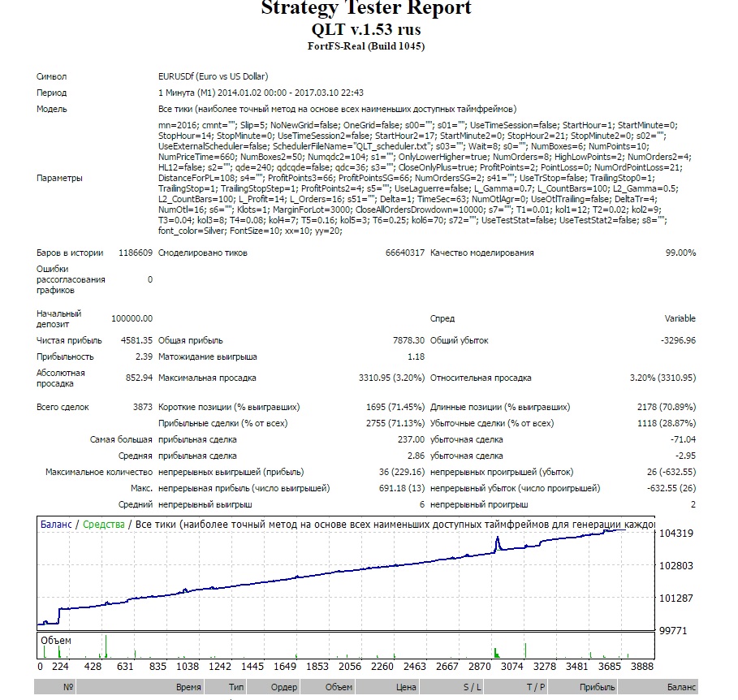Click max consecutive loss '-632.55 (26)'

(x=671, y=488)
